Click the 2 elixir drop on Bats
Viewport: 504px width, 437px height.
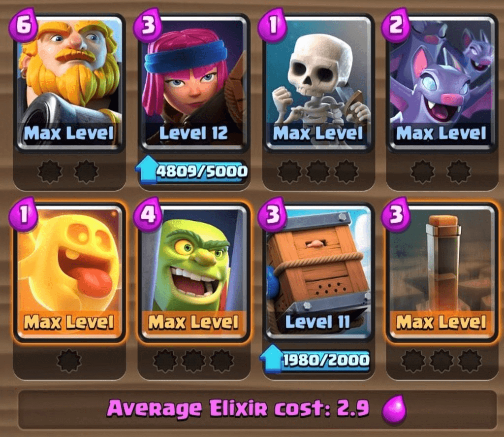click(396, 25)
